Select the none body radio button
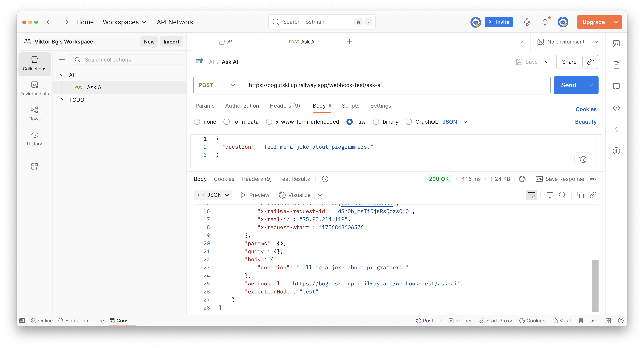Screen dimensions: 644x348 point(197,122)
